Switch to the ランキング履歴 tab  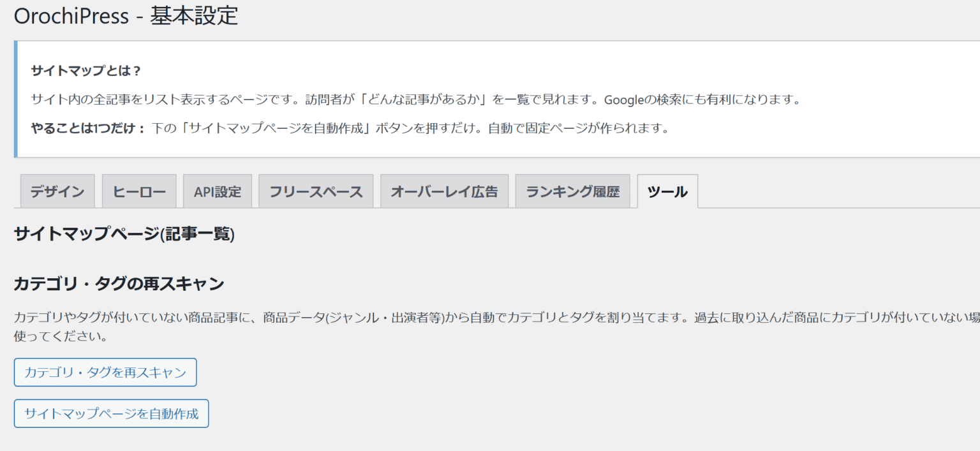tap(572, 191)
